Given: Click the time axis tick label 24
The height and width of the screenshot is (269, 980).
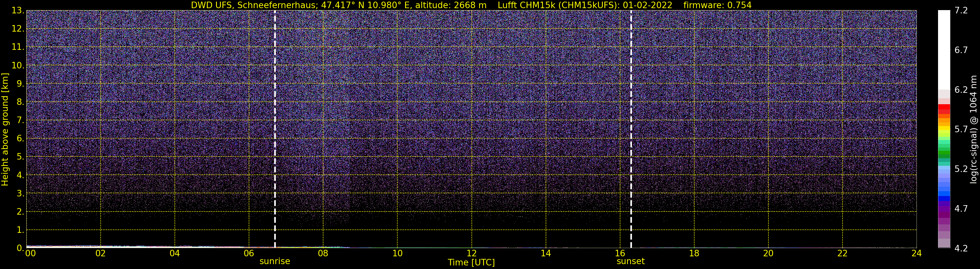Looking at the screenshot, I should (x=917, y=254).
